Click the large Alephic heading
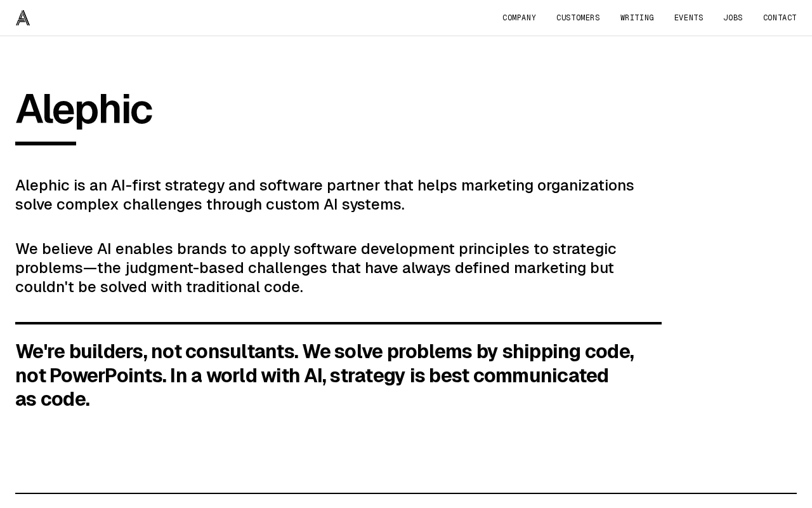The width and height of the screenshot is (812, 508). click(x=84, y=109)
